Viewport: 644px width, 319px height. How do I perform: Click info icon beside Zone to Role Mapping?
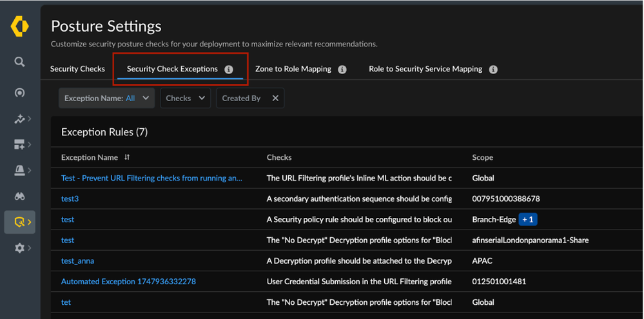coord(342,70)
